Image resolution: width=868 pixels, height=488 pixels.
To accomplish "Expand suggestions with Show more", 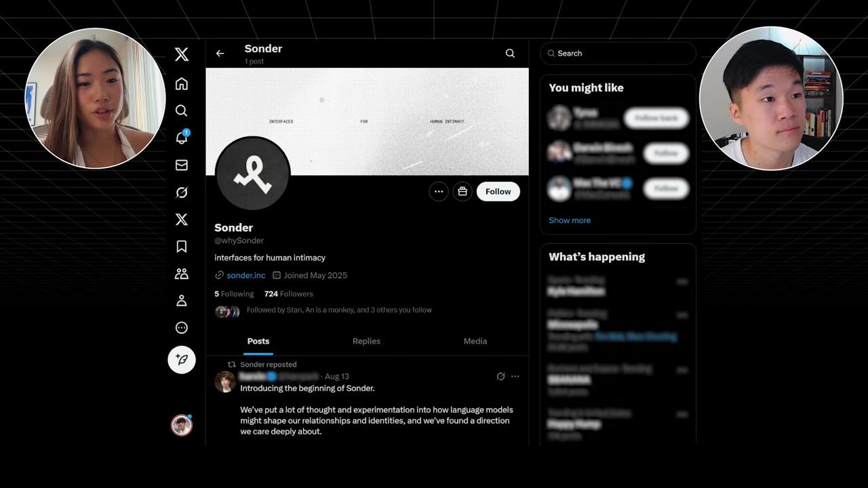I will (x=570, y=220).
